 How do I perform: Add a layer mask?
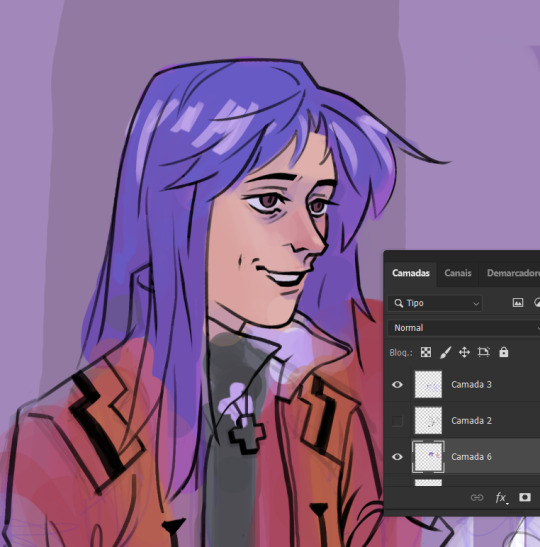coord(525,497)
